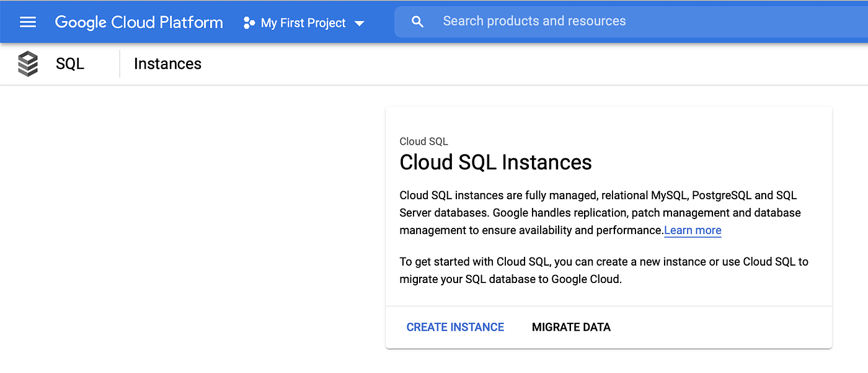Open the Learn more link
This screenshot has height=373, width=868.
(x=693, y=230)
